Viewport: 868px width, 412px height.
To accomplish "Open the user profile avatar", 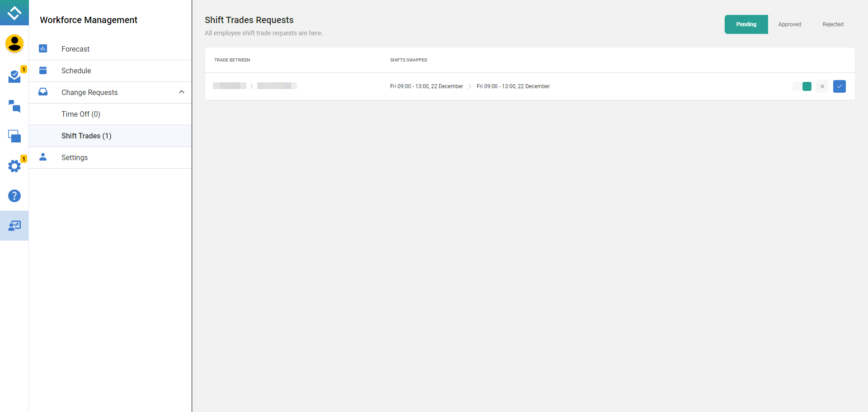I will (x=14, y=44).
